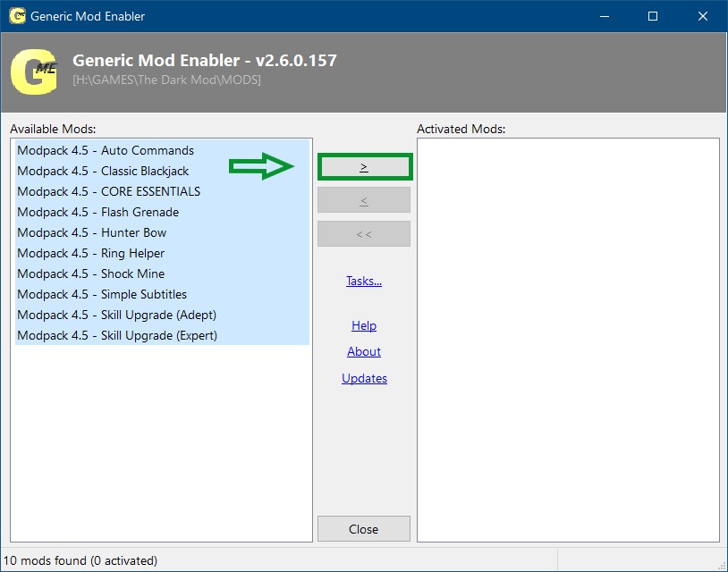Open the Tasks... link
The width and height of the screenshot is (728, 572).
pyautogui.click(x=364, y=281)
